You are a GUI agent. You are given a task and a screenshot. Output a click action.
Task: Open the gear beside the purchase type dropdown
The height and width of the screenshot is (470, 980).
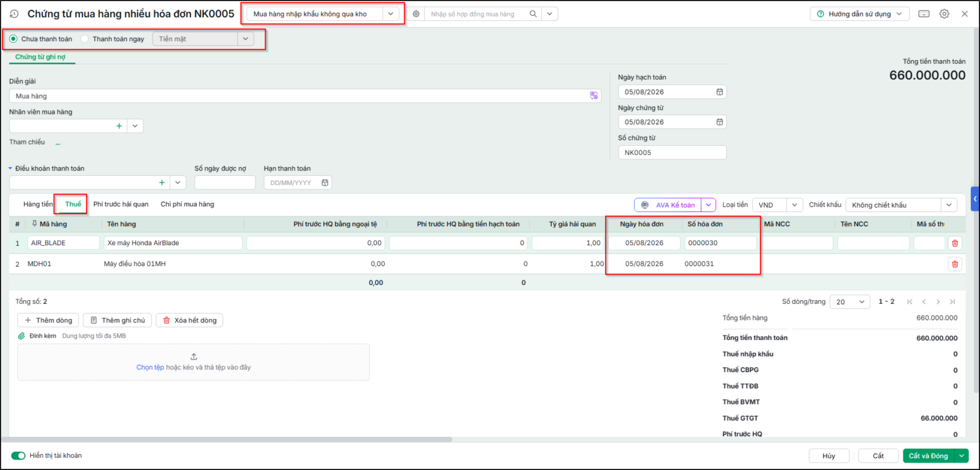[416, 13]
